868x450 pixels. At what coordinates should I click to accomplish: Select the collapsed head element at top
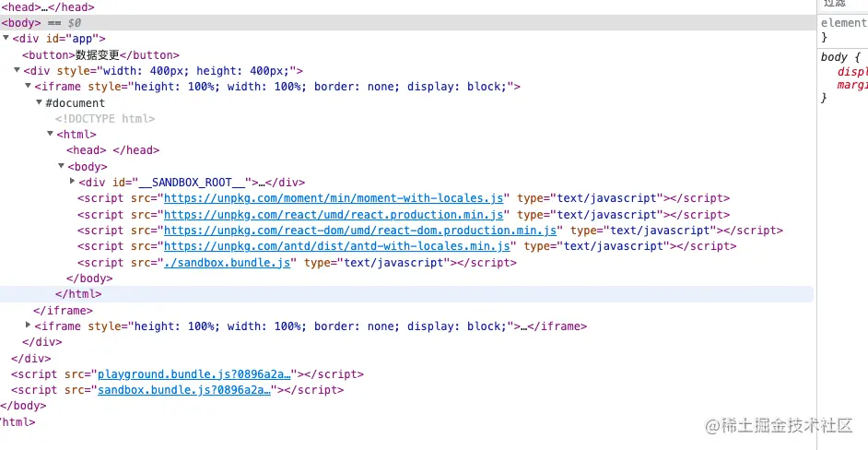coord(48,7)
